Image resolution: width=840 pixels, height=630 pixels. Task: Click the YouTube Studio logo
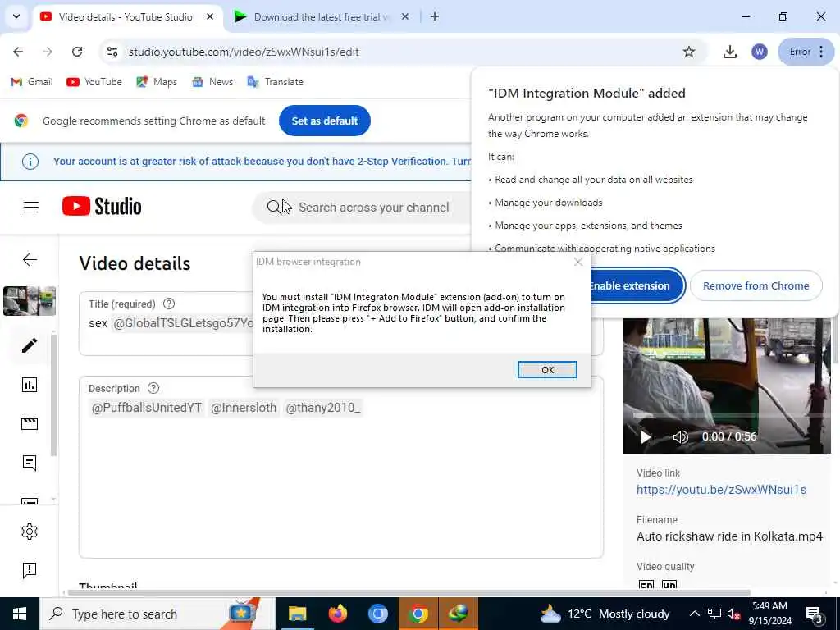pyautogui.click(x=102, y=206)
